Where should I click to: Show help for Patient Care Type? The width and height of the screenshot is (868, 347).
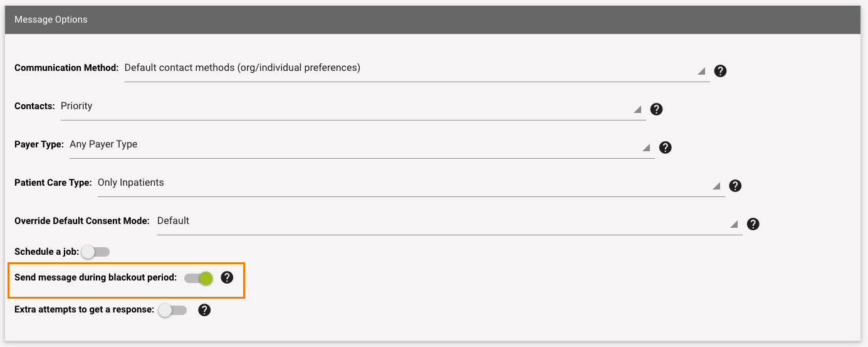[x=736, y=186]
